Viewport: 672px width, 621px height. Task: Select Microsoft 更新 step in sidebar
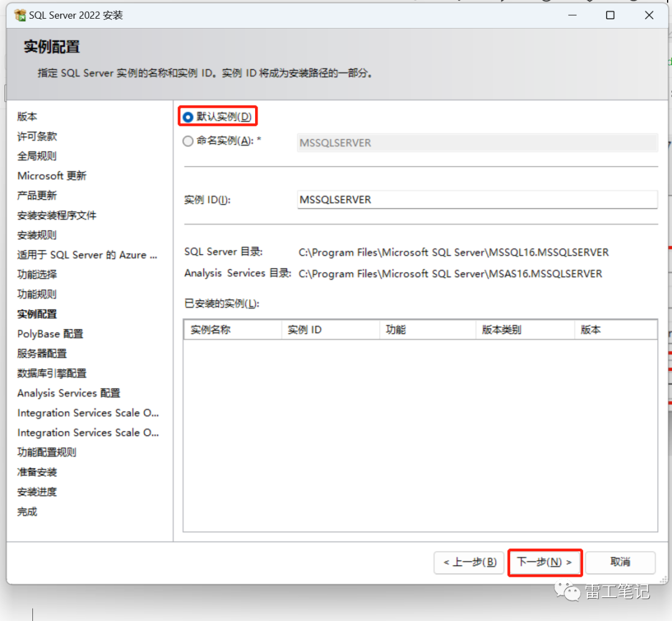pos(52,175)
